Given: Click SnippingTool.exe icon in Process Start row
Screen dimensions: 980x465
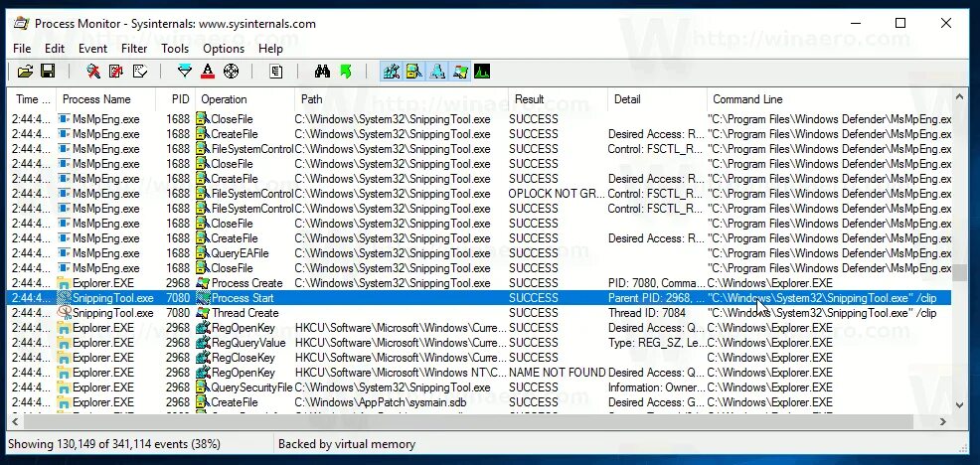Looking at the screenshot, I should [x=65, y=298].
